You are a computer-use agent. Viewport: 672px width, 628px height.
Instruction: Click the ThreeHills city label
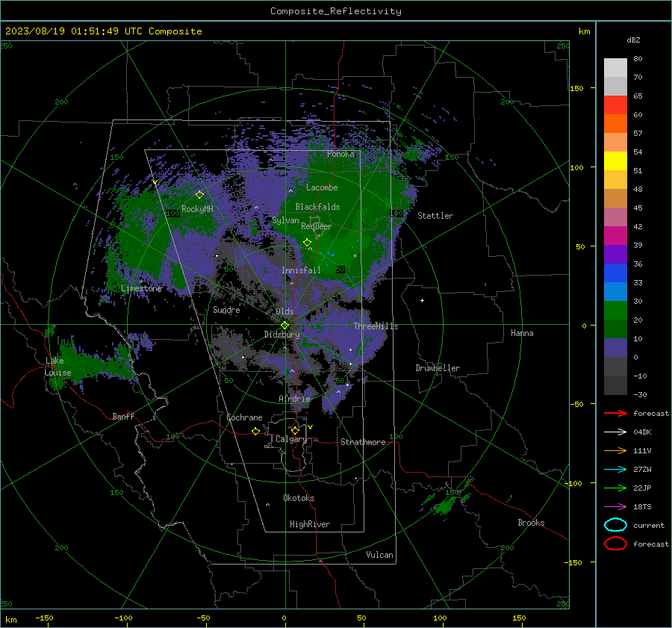tap(376, 326)
